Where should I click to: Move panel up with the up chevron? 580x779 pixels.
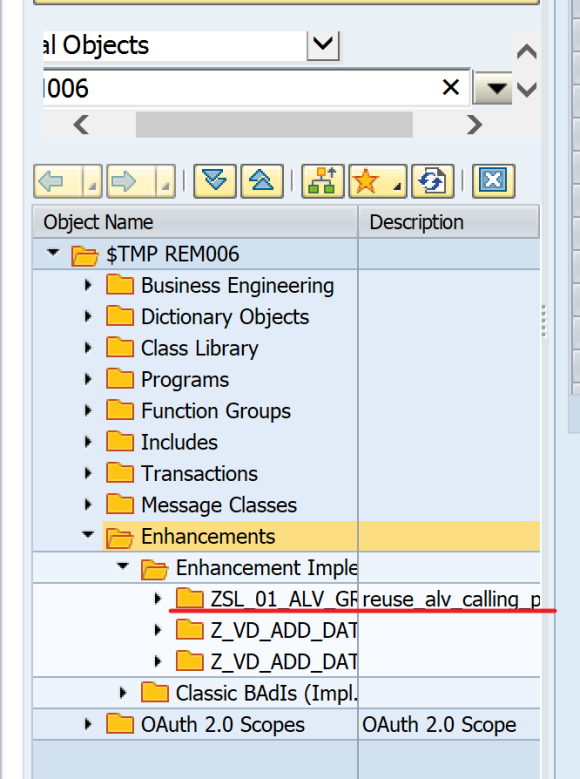coord(527,52)
